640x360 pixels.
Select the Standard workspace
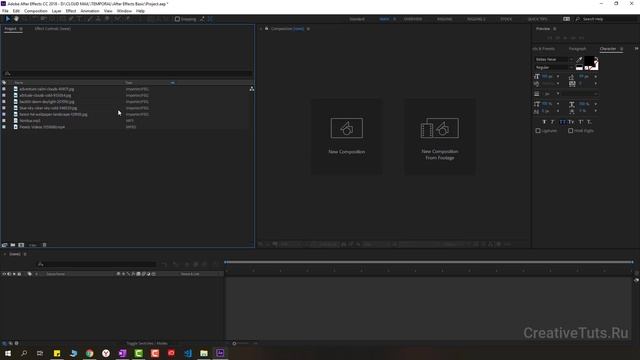[357, 19]
